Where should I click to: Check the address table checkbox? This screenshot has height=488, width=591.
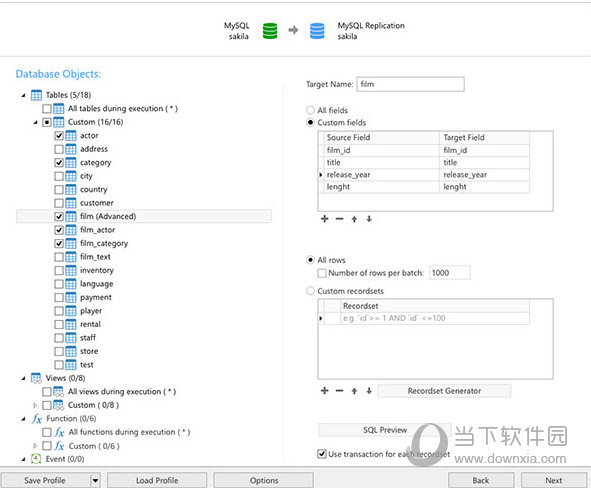point(59,149)
